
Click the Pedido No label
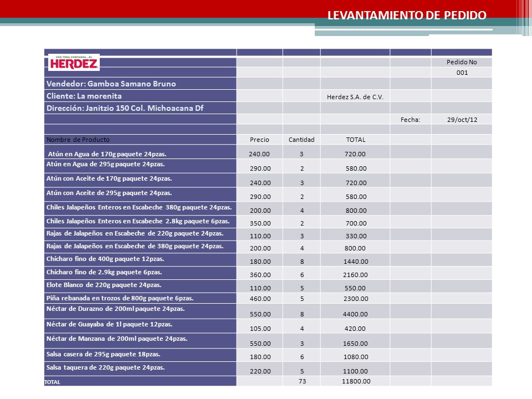coord(462,62)
